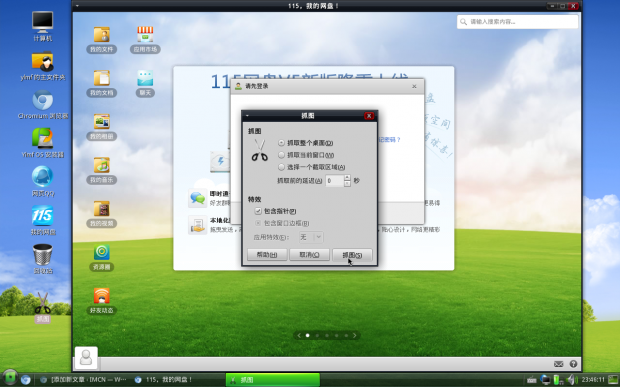Open 我的文档 icon in 115 window
The width and height of the screenshot is (620, 387).
click(x=102, y=83)
